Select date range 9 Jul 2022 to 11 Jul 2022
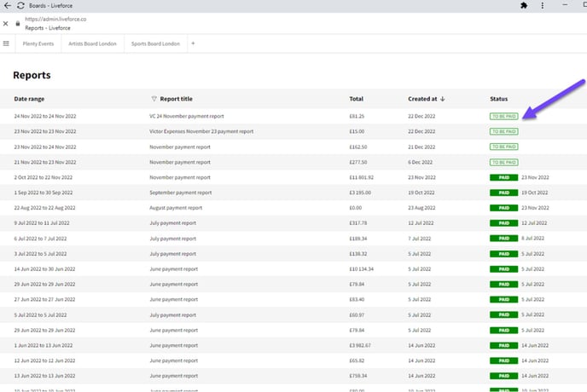 pos(42,223)
